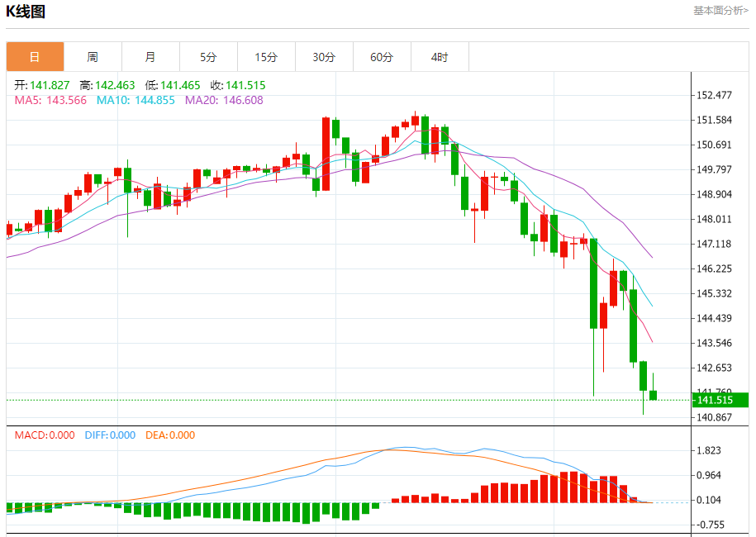The width and height of the screenshot is (756, 537).
Task: Click the 142.653 price axis label
Action: (714, 368)
